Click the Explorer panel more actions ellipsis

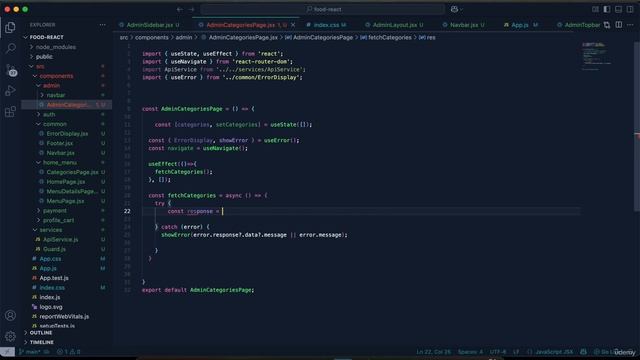102,25
